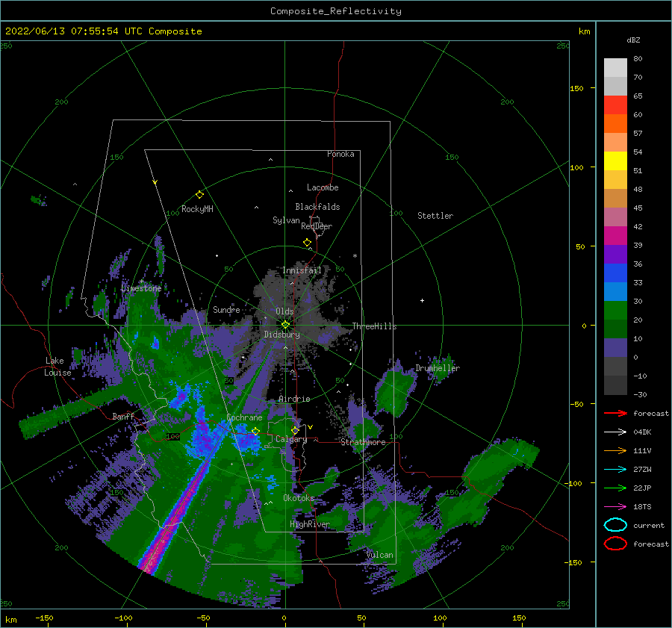This screenshot has width=672, height=628.
Task: Click the Drumheller city label
Action: (x=438, y=368)
